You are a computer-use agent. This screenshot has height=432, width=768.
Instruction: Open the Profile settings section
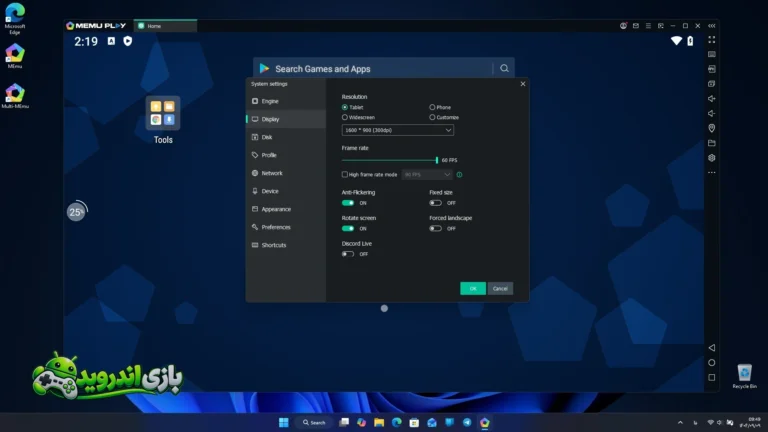(286, 155)
